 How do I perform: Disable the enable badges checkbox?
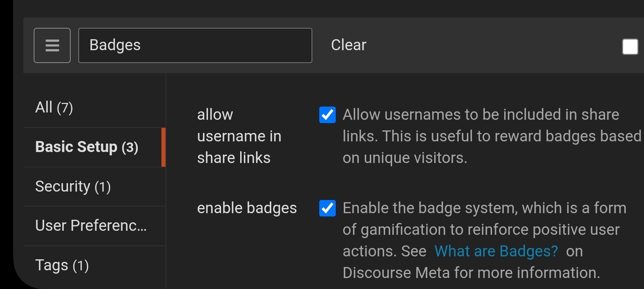[x=327, y=208]
